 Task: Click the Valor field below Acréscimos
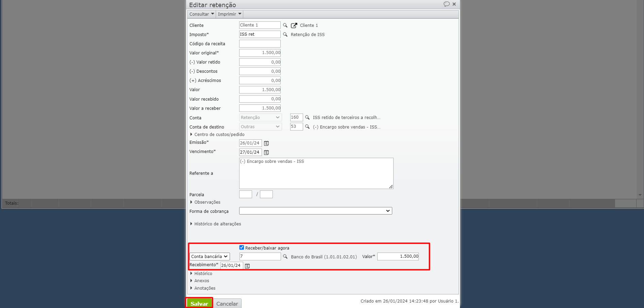(260, 90)
